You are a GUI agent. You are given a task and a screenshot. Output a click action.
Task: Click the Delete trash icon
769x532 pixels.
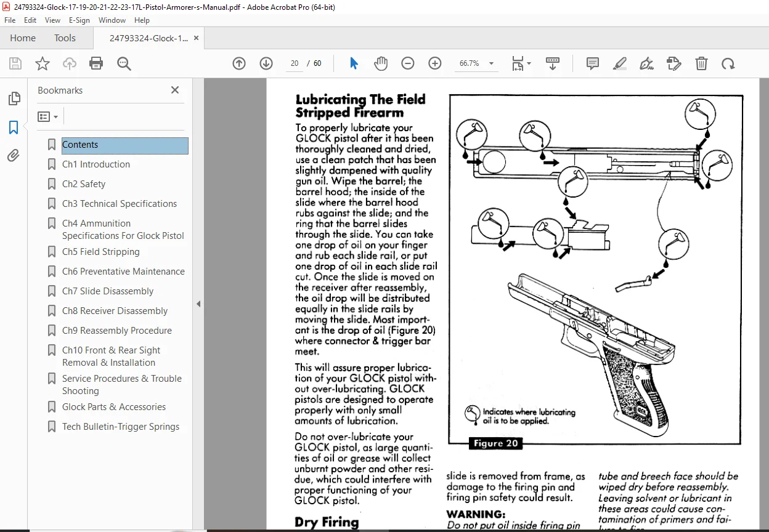701,63
